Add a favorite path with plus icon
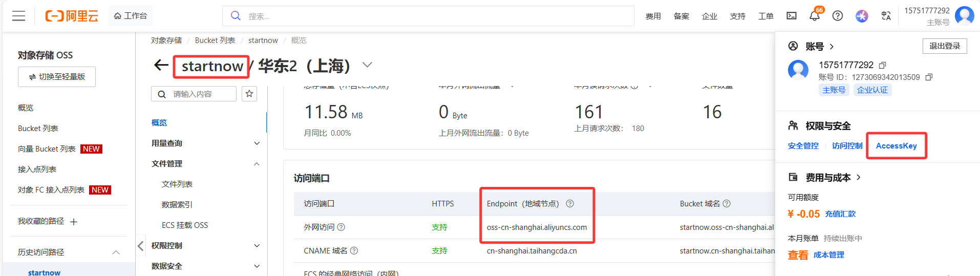The height and width of the screenshot is (276, 980). click(74, 222)
